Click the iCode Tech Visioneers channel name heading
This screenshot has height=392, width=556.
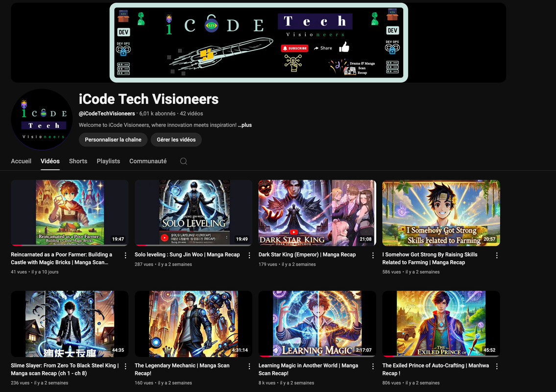(x=148, y=99)
